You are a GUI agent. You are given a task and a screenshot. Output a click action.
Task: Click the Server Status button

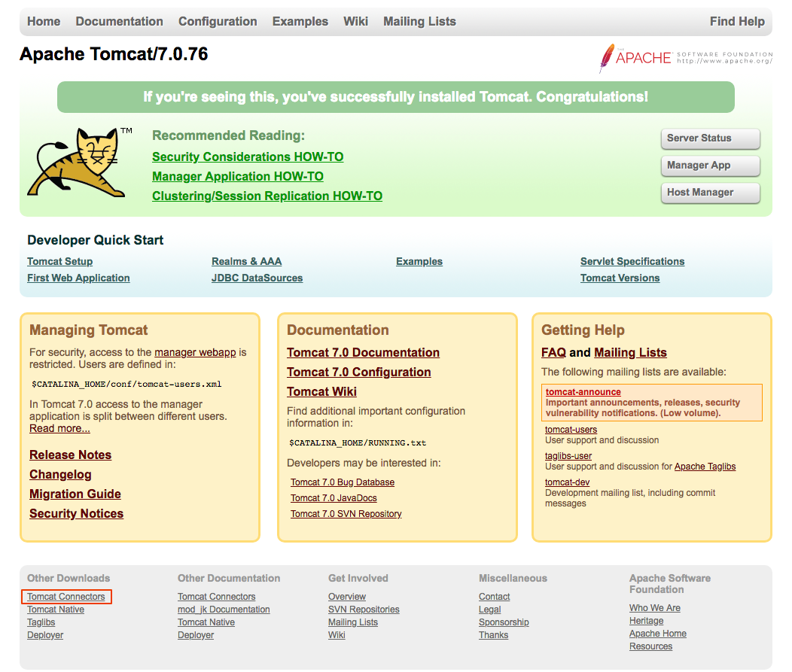tap(710, 138)
